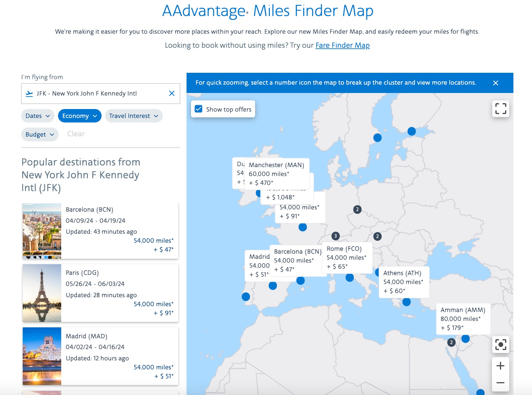Open the Budget dropdown
Image resolution: width=532 pixels, height=395 pixels.
(39, 134)
